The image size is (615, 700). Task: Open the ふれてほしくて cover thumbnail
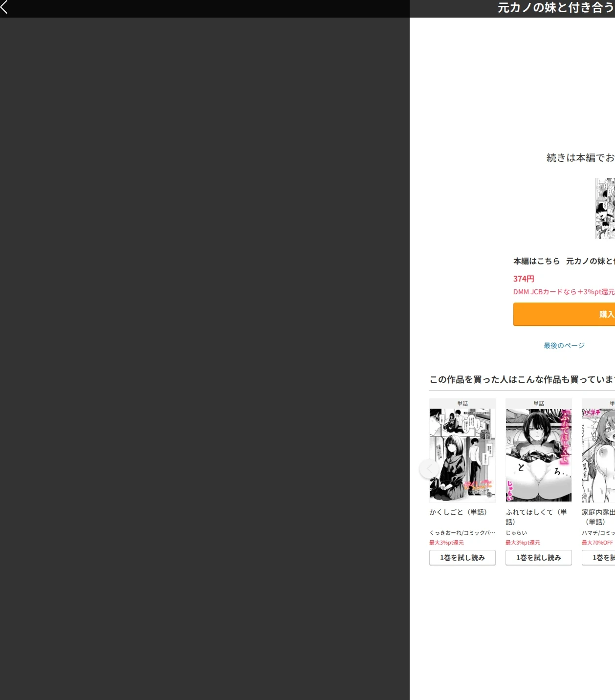539,455
